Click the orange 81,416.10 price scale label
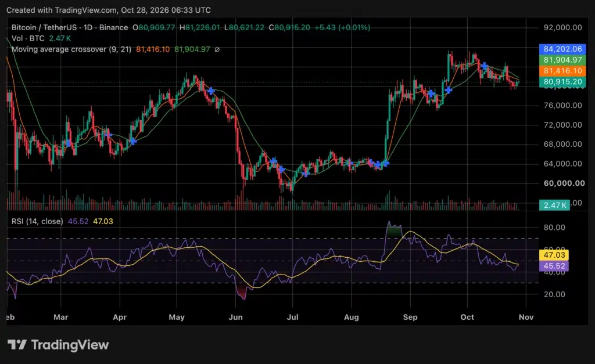The width and height of the screenshot is (595, 364). point(562,71)
